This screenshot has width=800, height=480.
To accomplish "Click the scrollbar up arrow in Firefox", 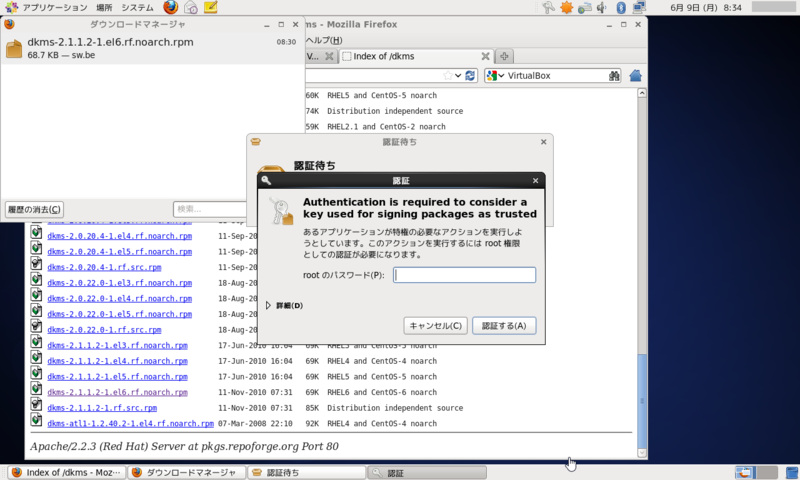I will click(642, 93).
